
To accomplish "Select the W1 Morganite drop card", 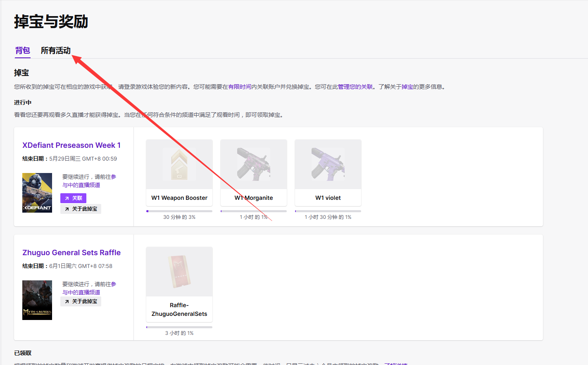I will (254, 173).
